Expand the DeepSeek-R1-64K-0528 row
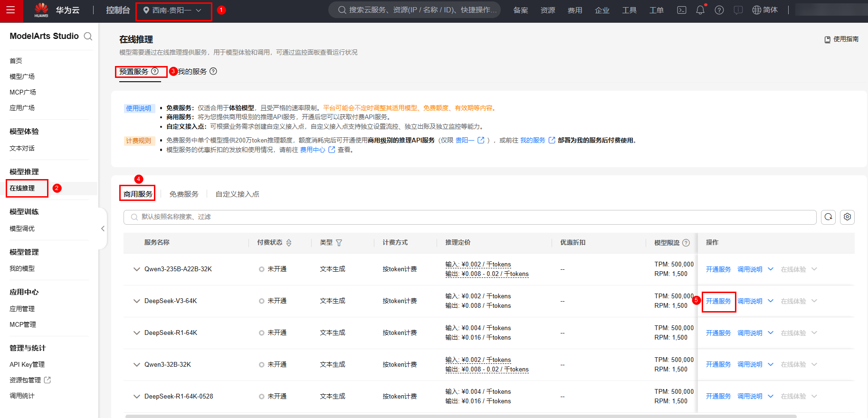 137,397
